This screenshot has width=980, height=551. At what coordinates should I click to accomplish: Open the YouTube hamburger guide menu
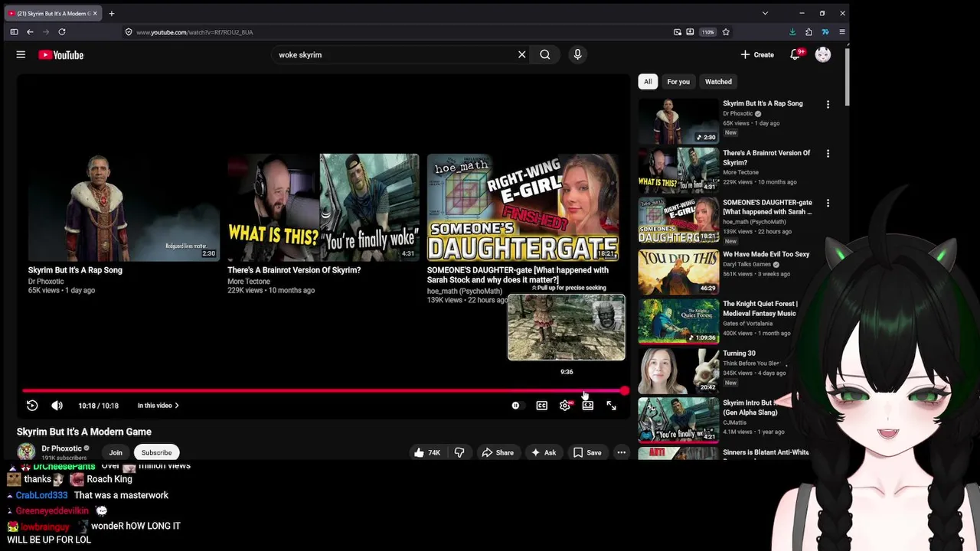(21, 54)
